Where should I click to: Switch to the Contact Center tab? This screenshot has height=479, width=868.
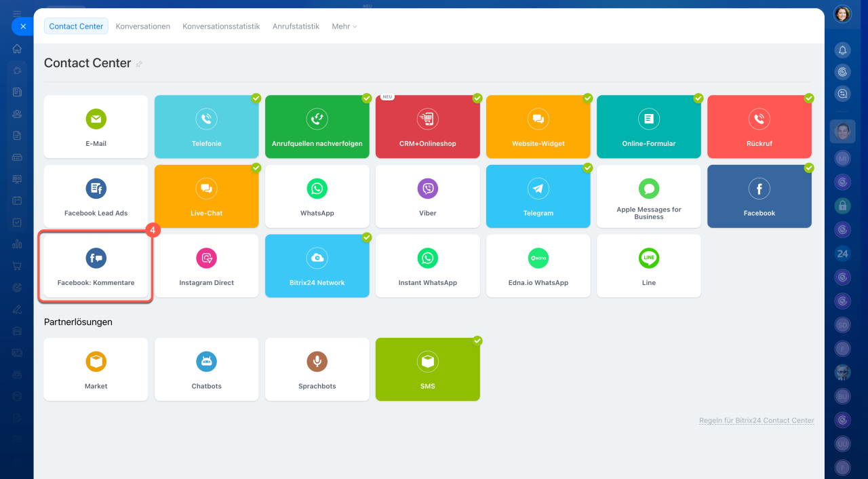(76, 26)
